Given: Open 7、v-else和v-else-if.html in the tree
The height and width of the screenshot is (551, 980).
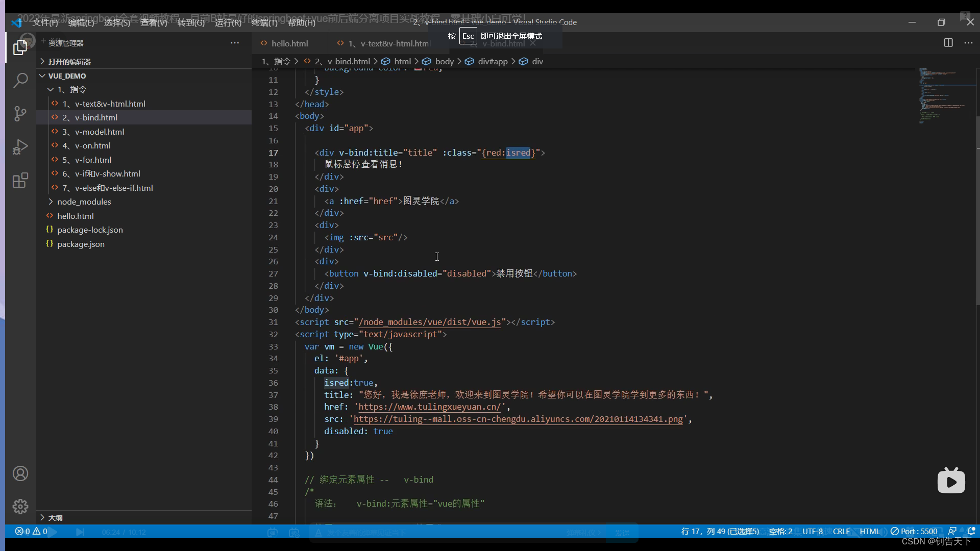Looking at the screenshot, I should coord(143,188).
